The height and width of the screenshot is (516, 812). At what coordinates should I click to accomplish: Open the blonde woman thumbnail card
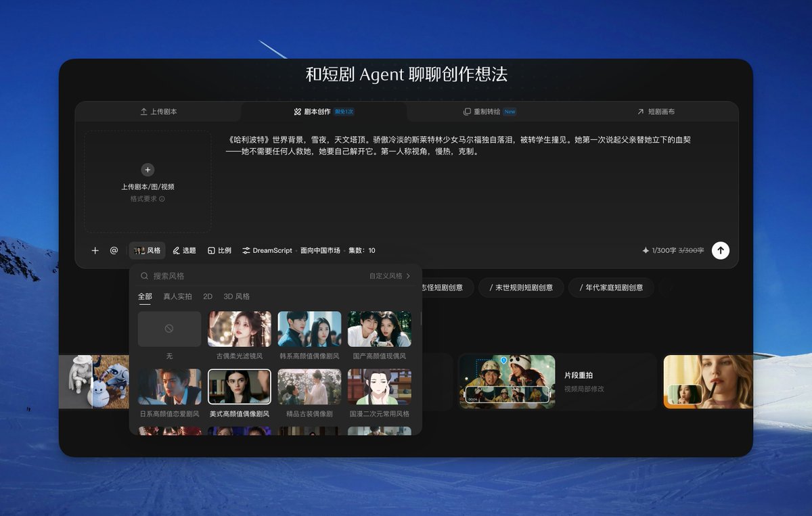(708, 381)
